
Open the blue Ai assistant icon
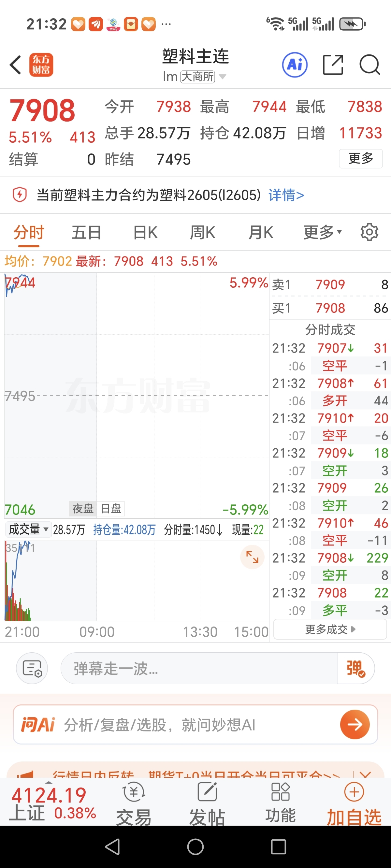(294, 65)
